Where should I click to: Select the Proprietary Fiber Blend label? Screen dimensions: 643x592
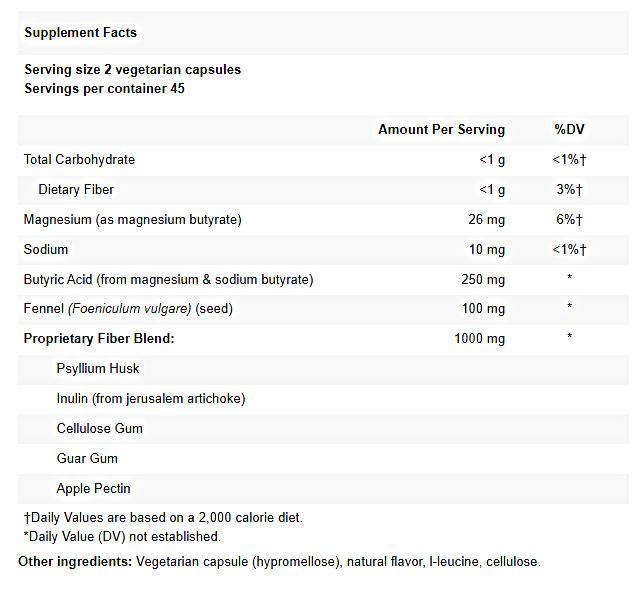pyautogui.click(x=99, y=338)
